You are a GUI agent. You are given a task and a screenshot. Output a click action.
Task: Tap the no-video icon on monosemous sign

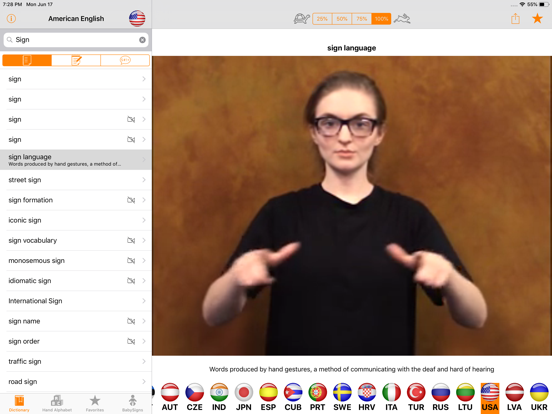click(131, 261)
